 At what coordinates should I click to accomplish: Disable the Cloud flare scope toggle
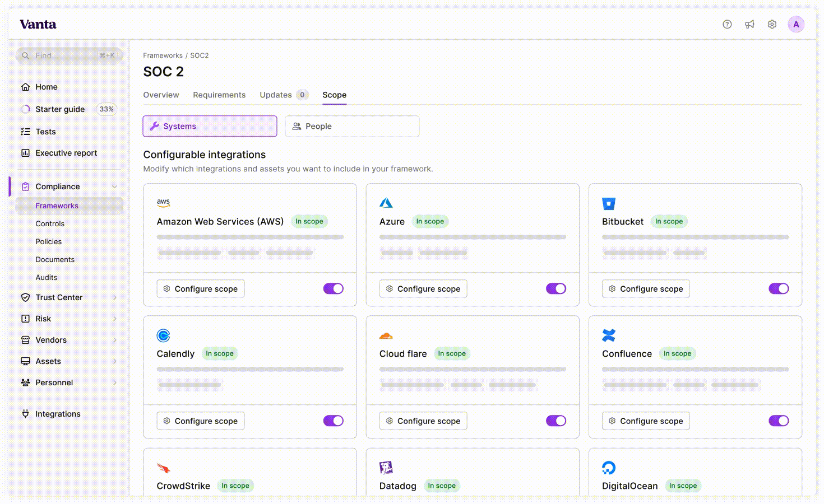click(x=555, y=421)
